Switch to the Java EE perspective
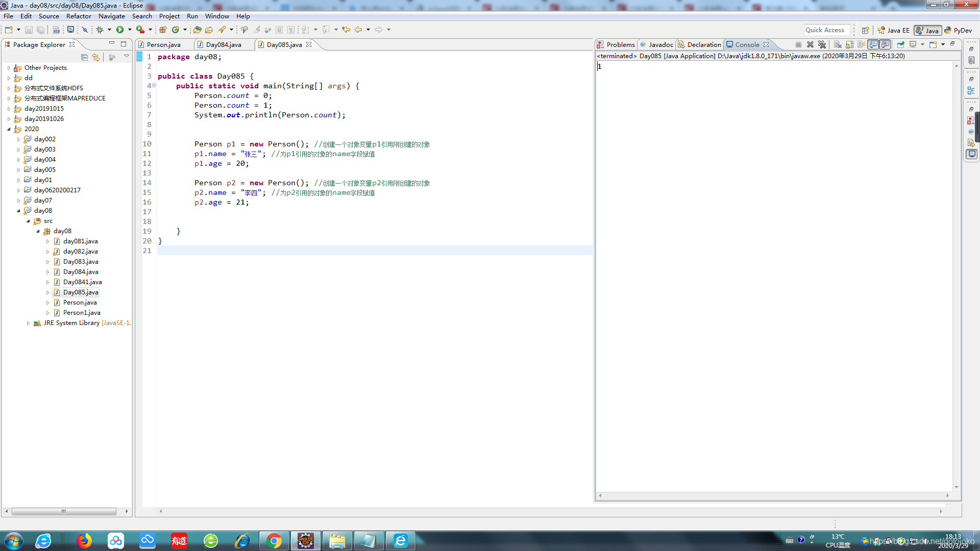This screenshot has height=551, width=980. coord(894,30)
